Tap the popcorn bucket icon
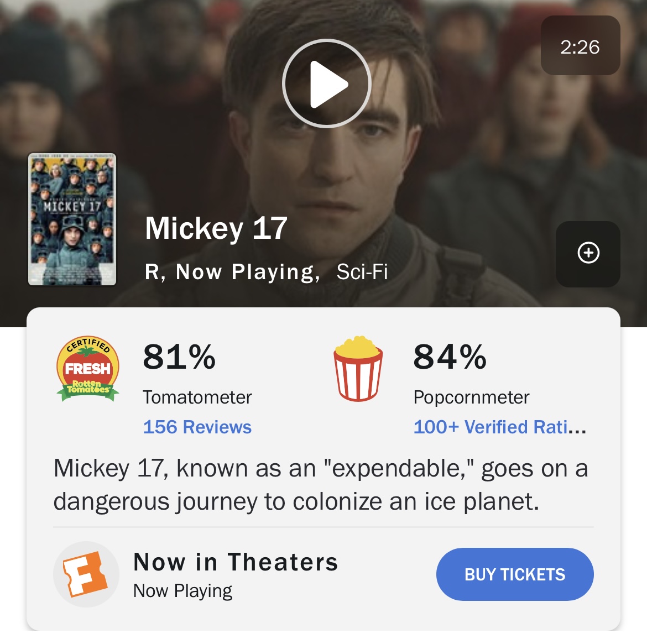647x644 pixels. pos(358,369)
